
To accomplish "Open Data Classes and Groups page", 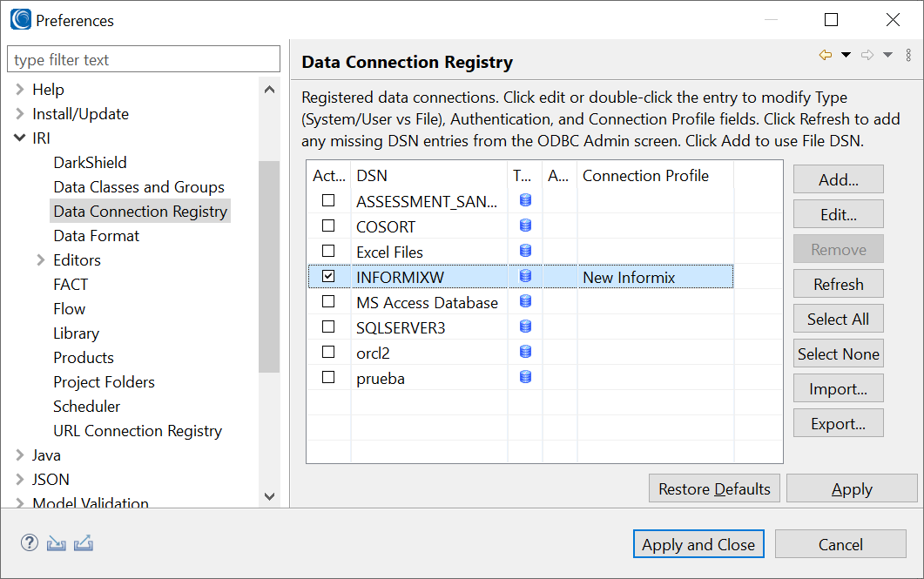I will click(x=139, y=187).
